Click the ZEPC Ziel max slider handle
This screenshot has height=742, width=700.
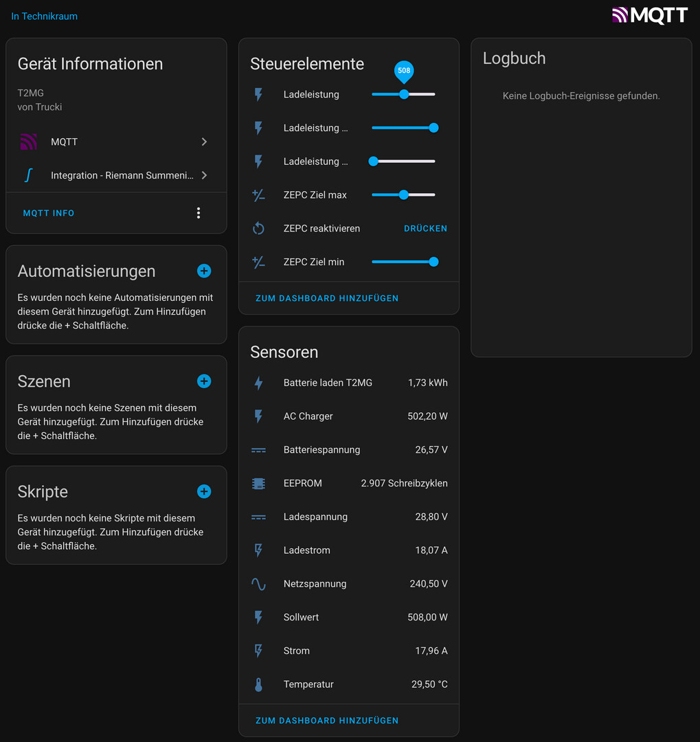404,195
